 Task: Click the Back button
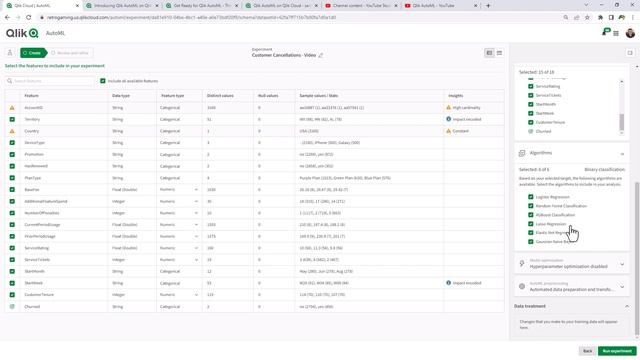587,351
